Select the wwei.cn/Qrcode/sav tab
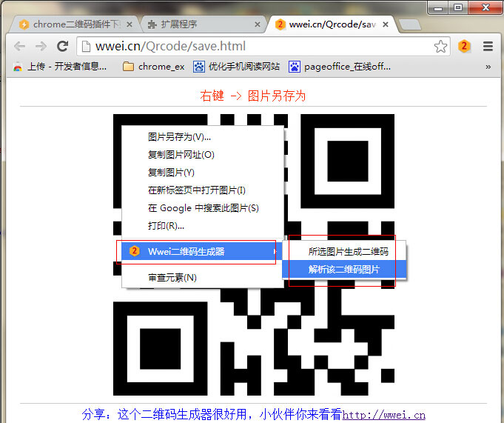 point(332,24)
